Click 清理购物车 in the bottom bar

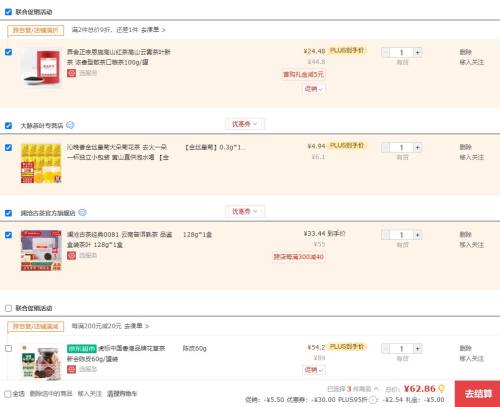pyautogui.click(x=122, y=394)
